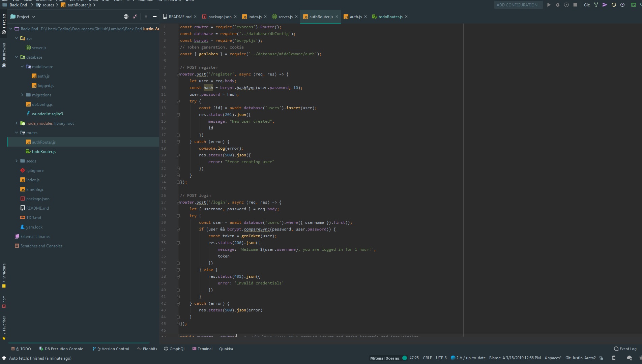
Task: Click the Material Oceanic green theme indicator
Action: [x=405, y=358]
